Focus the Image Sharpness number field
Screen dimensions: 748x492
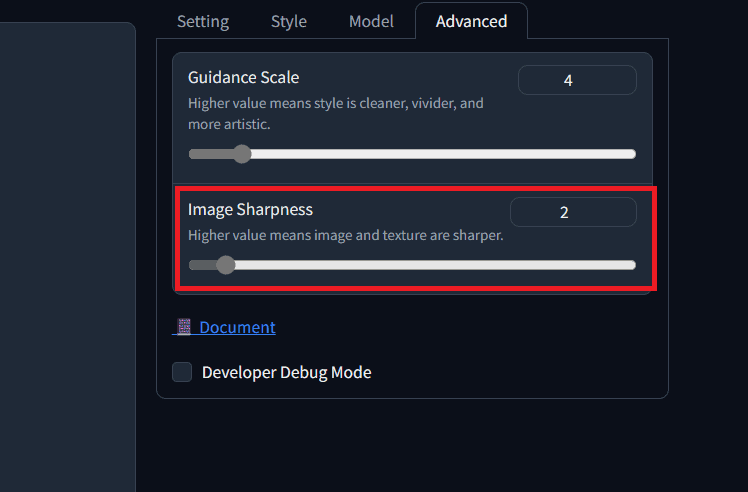(x=573, y=212)
